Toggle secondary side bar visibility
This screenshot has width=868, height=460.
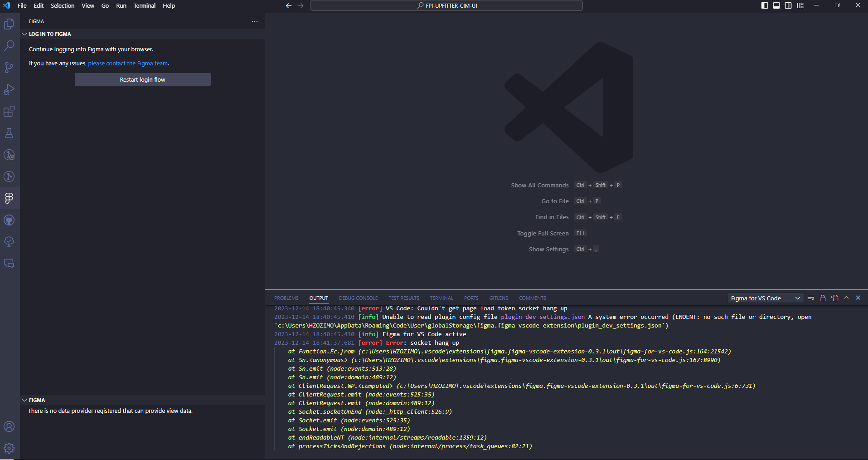click(x=788, y=5)
